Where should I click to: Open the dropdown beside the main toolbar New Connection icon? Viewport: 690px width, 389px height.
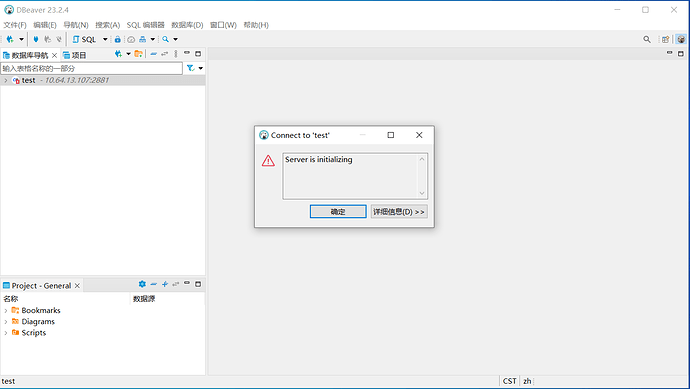[x=21, y=39]
